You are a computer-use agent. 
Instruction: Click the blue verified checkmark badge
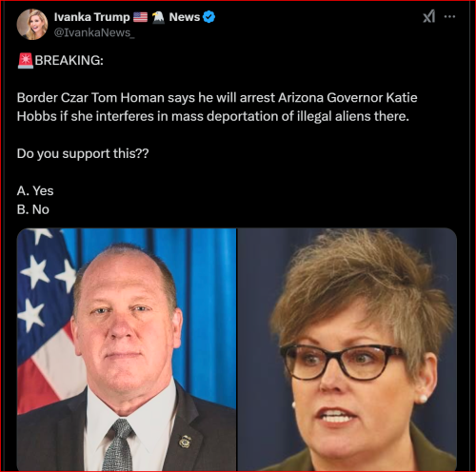tap(208, 17)
